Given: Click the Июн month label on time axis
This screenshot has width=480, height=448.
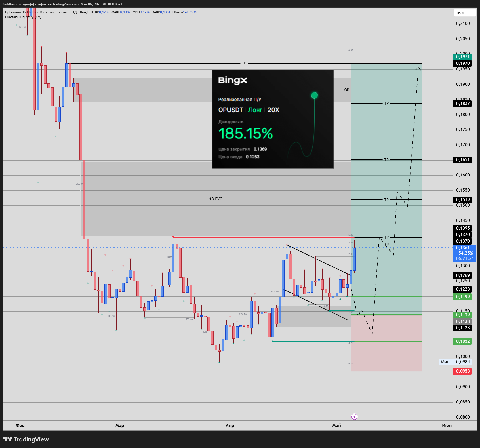Looking at the screenshot, I should [x=447, y=426].
